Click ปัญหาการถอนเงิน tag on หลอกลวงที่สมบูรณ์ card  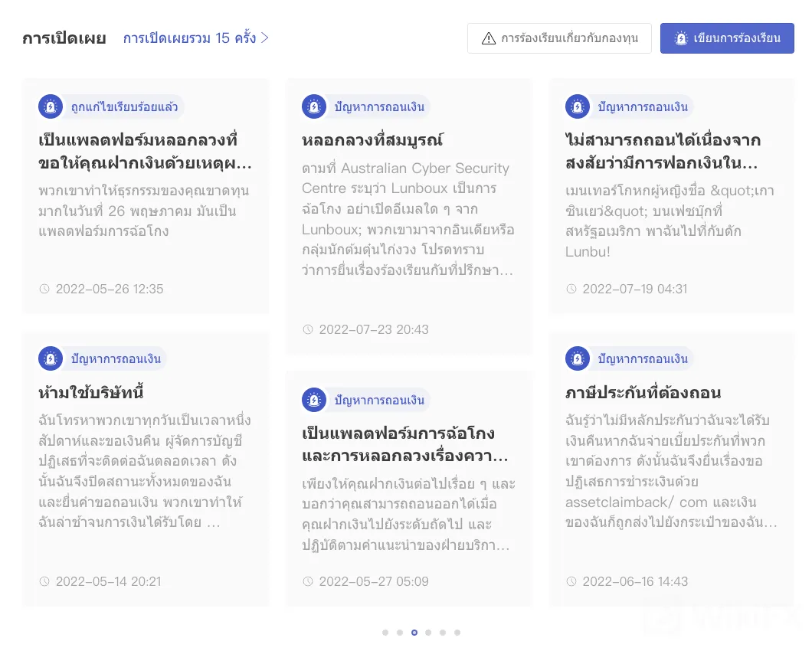pos(379,106)
